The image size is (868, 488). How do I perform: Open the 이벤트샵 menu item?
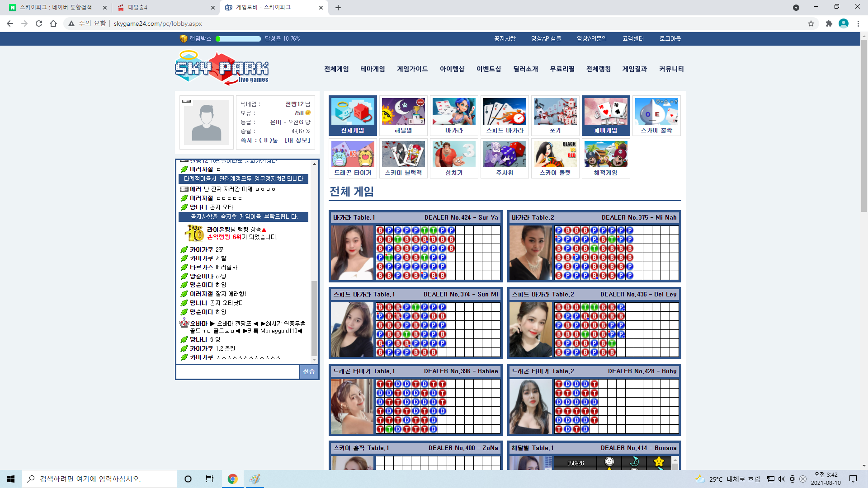[x=489, y=69]
